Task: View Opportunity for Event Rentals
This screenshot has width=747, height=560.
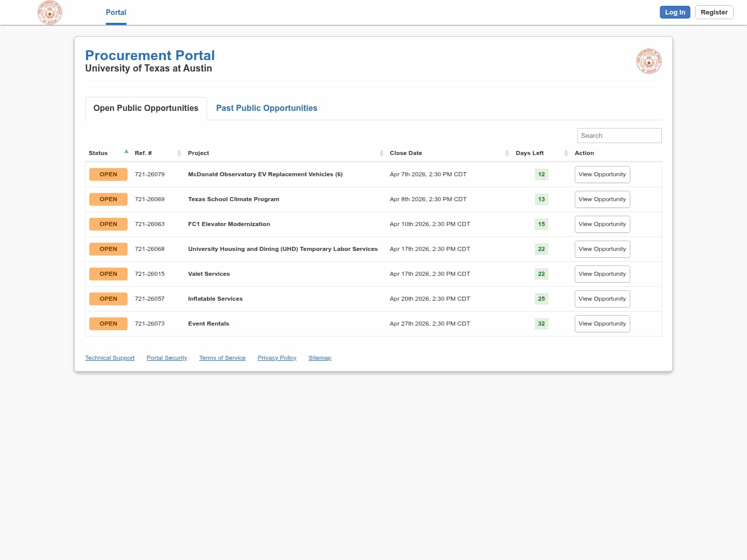Action: coord(602,324)
